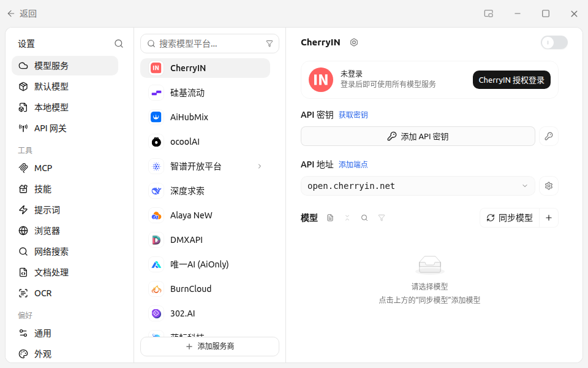Select AiHubMix provider
588x368 pixels.
click(205, 117)
